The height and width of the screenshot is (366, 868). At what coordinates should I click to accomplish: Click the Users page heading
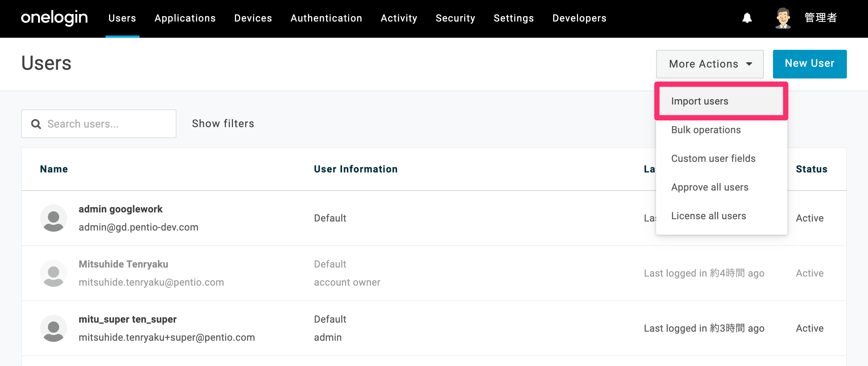pos(46,63)
